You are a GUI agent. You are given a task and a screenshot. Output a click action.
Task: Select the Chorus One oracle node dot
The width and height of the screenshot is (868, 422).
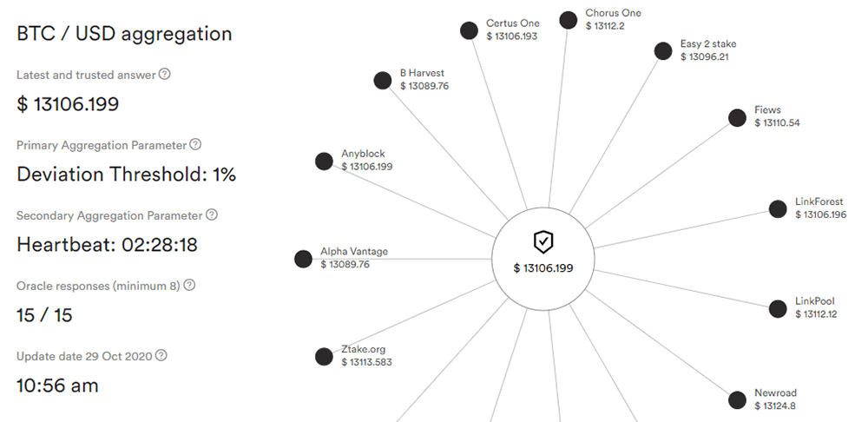click(568, 20)
